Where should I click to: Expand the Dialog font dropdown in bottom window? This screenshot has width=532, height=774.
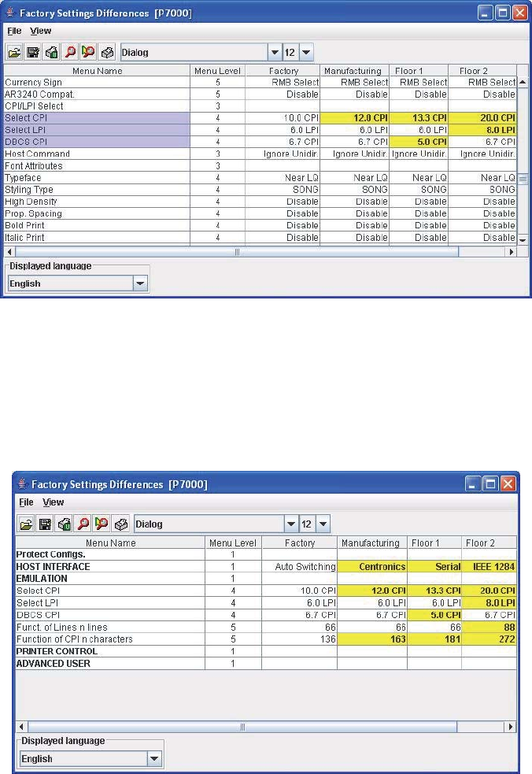click(x=291, y=524)
